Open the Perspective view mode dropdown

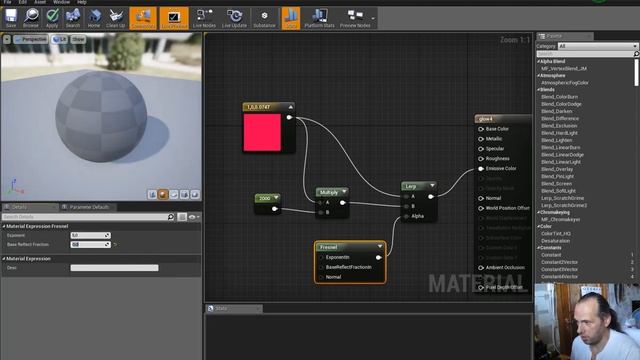[x=31, y=39]
